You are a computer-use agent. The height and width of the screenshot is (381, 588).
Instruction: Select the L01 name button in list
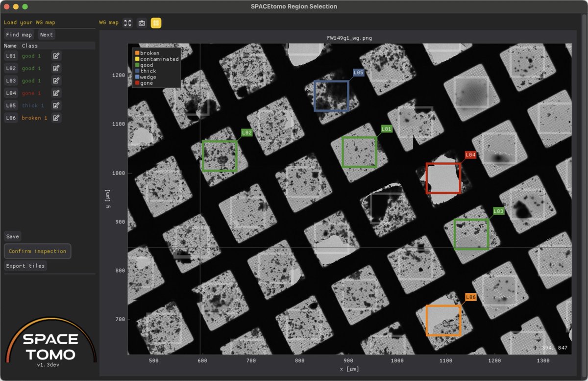[11, 56]
